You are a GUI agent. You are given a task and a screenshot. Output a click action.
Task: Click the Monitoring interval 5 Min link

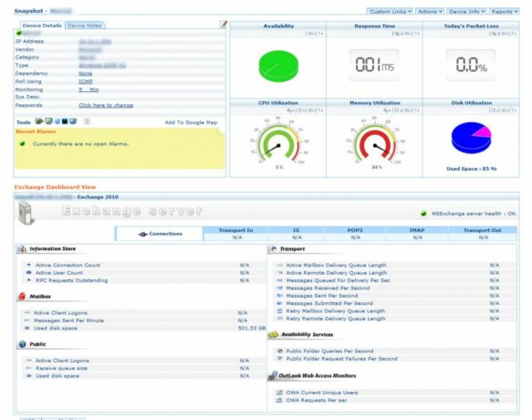(89, 89)
